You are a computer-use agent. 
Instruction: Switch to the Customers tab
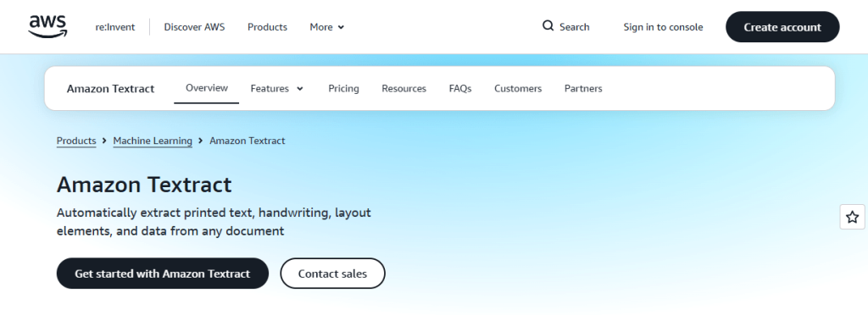point(518,88)
